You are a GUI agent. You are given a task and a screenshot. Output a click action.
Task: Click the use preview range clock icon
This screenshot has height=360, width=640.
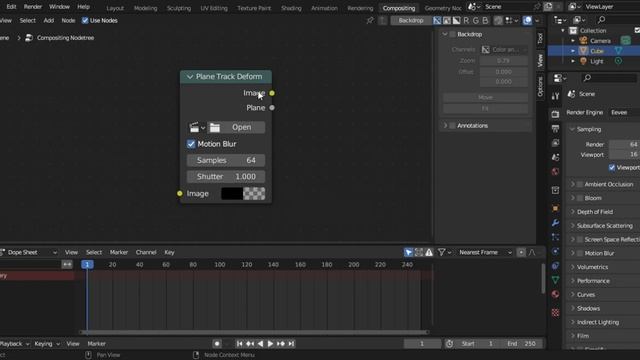(449, 344)
